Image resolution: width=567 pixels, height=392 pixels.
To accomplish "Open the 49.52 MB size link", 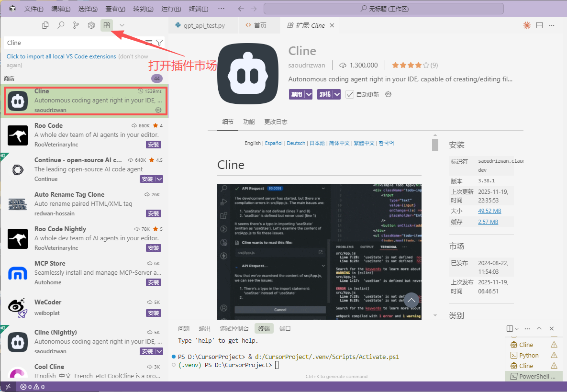I will click(x=489, y=211).
